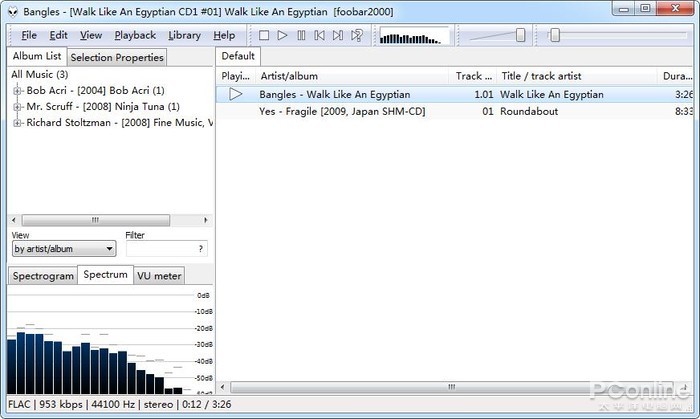Viewport: 700px width, 419px height.
Task: Play a random track
Action: 357,35
